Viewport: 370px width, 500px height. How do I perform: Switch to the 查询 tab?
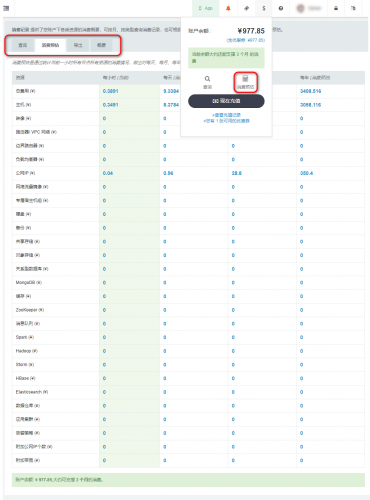coord(23,45)
